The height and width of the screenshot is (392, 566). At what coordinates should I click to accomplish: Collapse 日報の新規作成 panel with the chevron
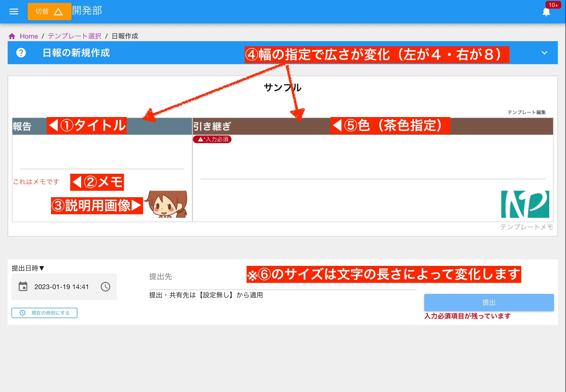click(x=545, y=53)
